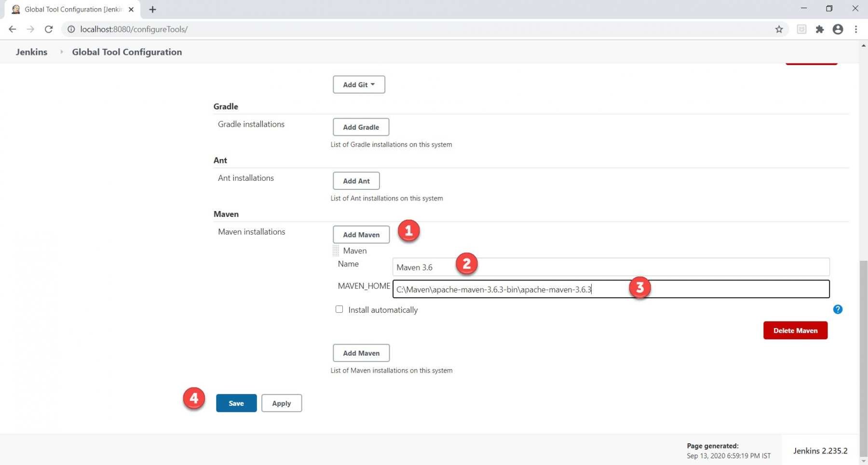868x465 pixels.
Task: Click the site information icon in address bar
Action: coord(71,29)
